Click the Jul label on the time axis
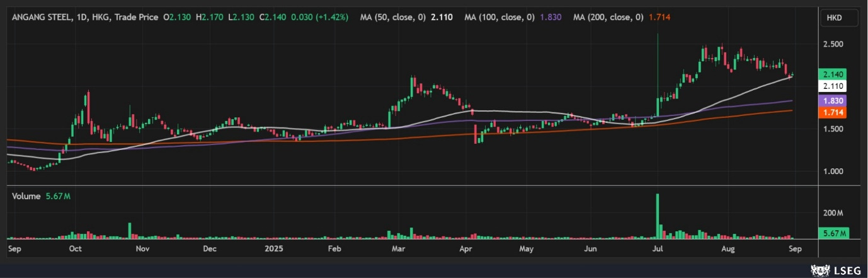Screen dimensions: 868x278 coord(658,249)
